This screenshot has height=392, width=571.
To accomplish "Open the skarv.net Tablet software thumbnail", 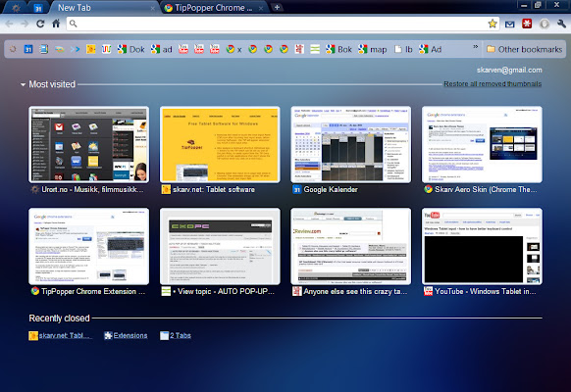I will pos(220,144).
